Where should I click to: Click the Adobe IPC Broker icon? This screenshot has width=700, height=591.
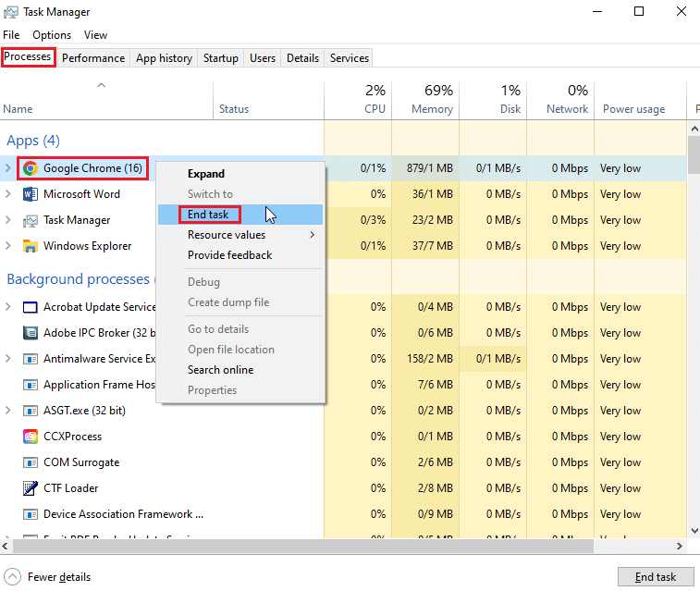click(31, 333)
